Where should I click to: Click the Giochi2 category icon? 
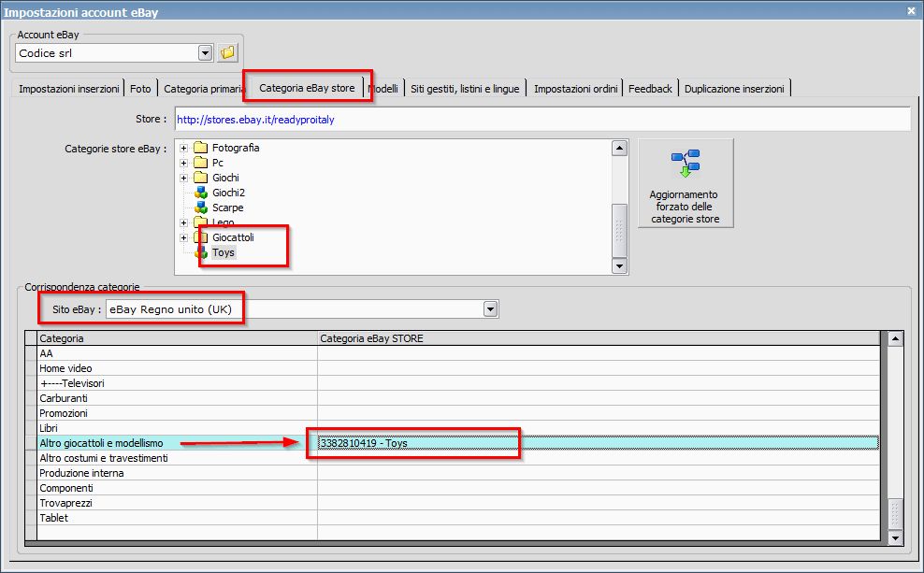click(201, 193)
